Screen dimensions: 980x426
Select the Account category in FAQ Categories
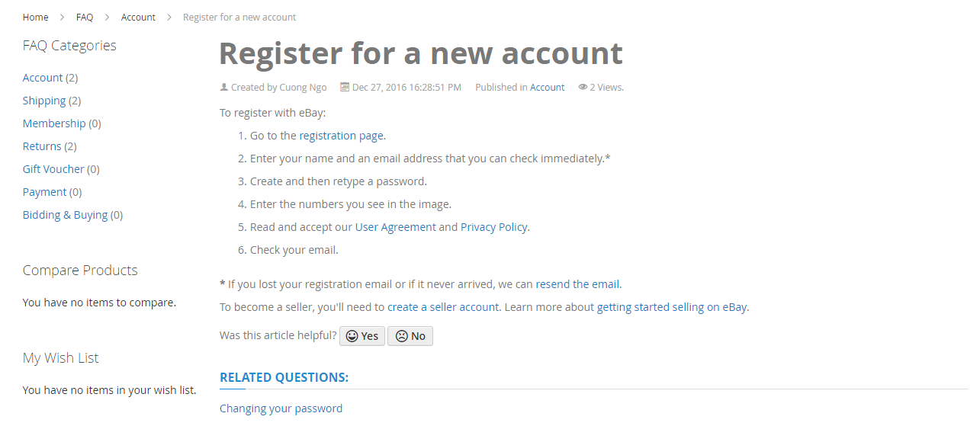click(x=43, y=78)
